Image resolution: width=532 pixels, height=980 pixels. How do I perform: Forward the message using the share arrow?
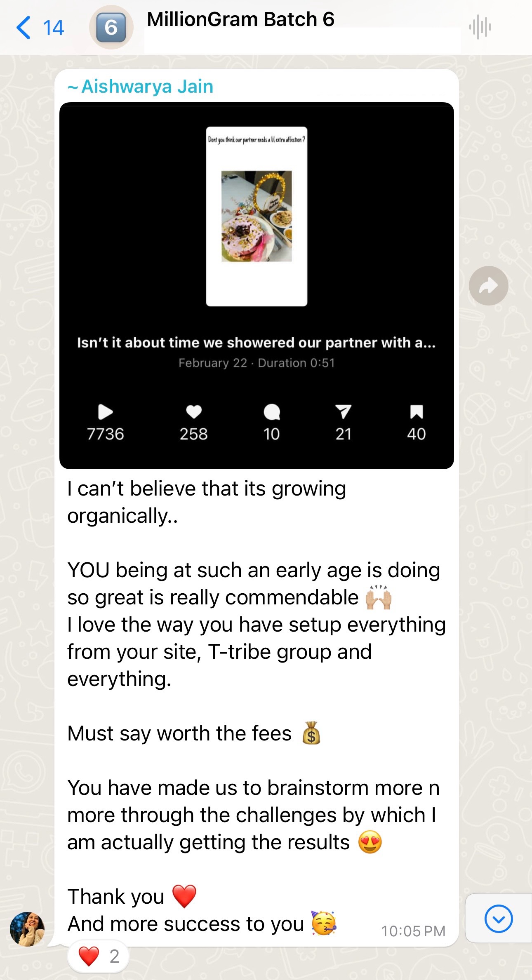coord(488,286)
